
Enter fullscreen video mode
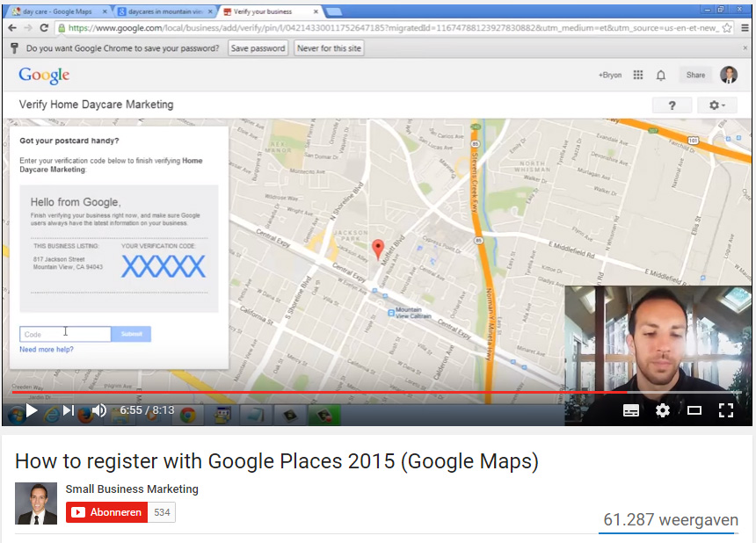click(x=725, y=410)
